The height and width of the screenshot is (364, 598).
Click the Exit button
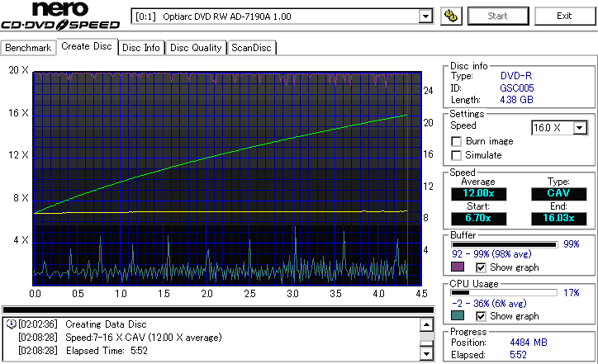point(564,16)
